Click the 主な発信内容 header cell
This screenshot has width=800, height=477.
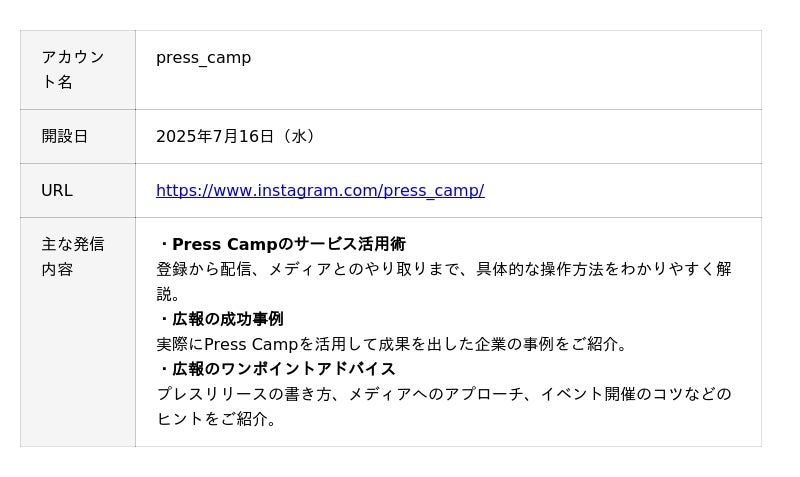tap(78, 332)
